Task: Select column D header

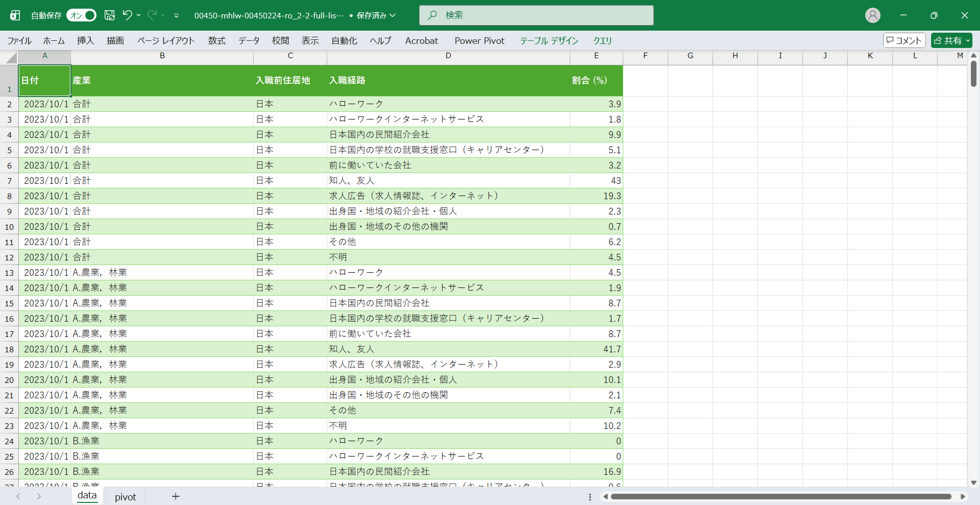Action: (448, 56)
